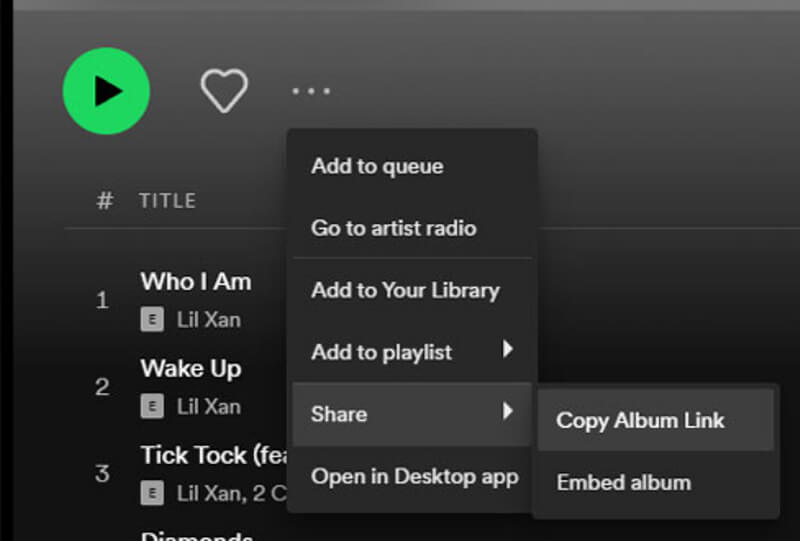Click Copy Album Link

(x=640, y=420)
